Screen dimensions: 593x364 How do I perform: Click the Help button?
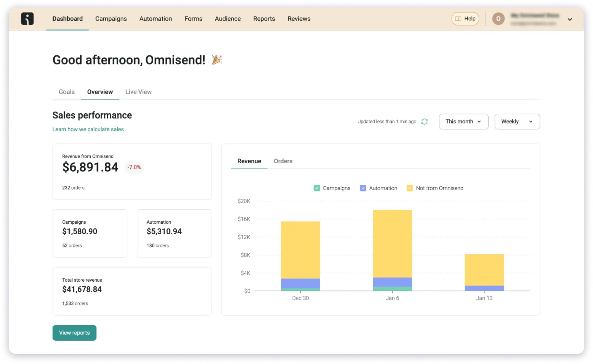tap(465, 19)
